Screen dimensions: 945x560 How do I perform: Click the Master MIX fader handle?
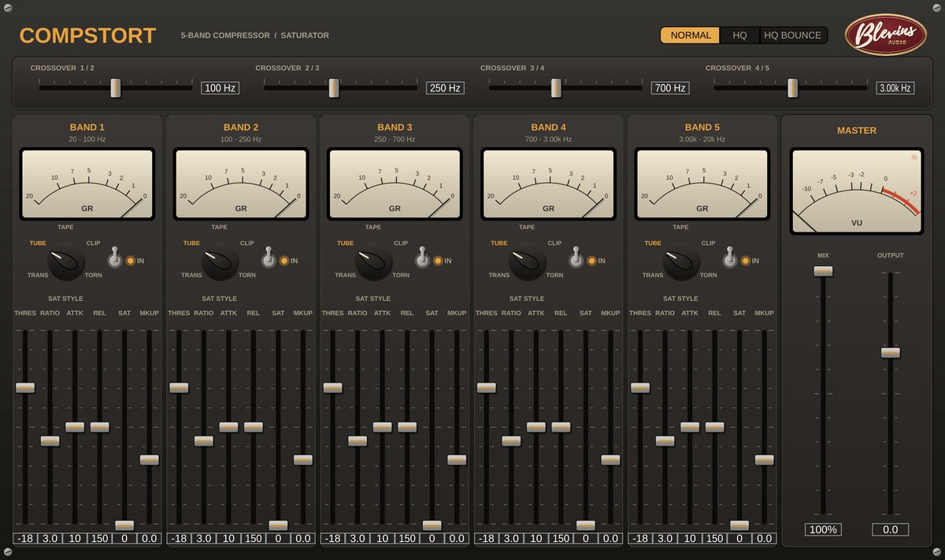coord(823,271)
